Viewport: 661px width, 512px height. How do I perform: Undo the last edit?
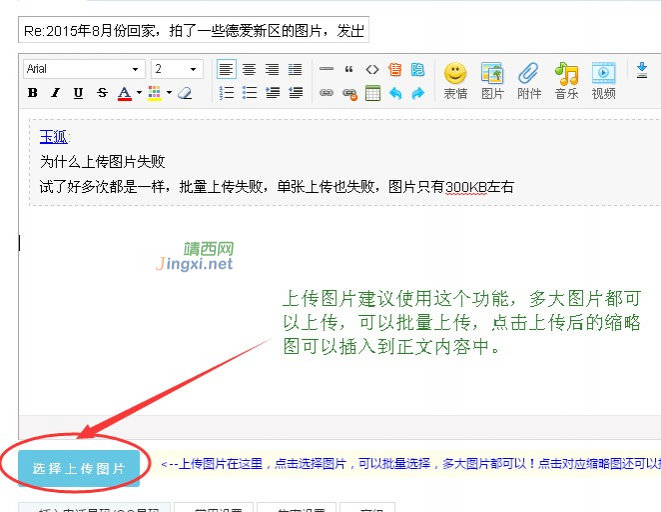tap(395, 93)
